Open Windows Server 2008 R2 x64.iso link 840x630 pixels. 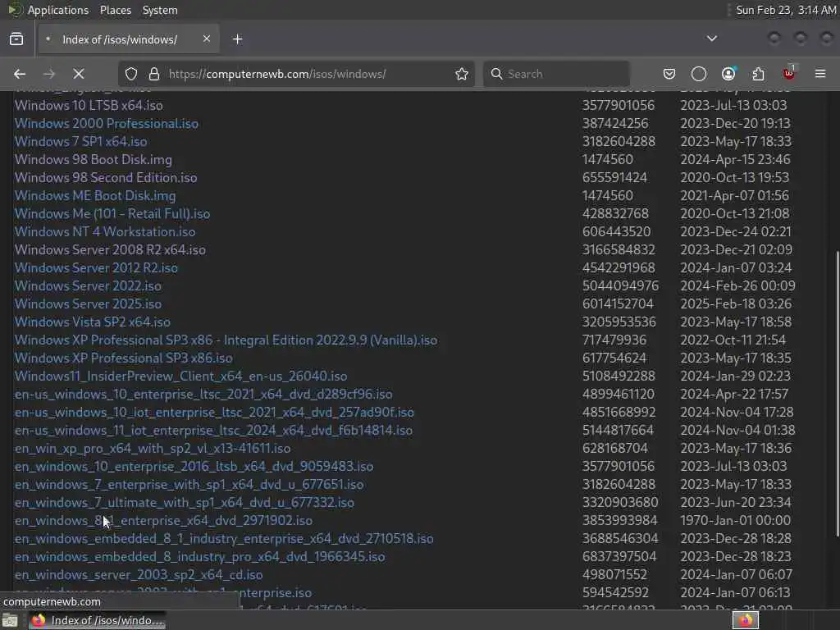pos(111,250)
